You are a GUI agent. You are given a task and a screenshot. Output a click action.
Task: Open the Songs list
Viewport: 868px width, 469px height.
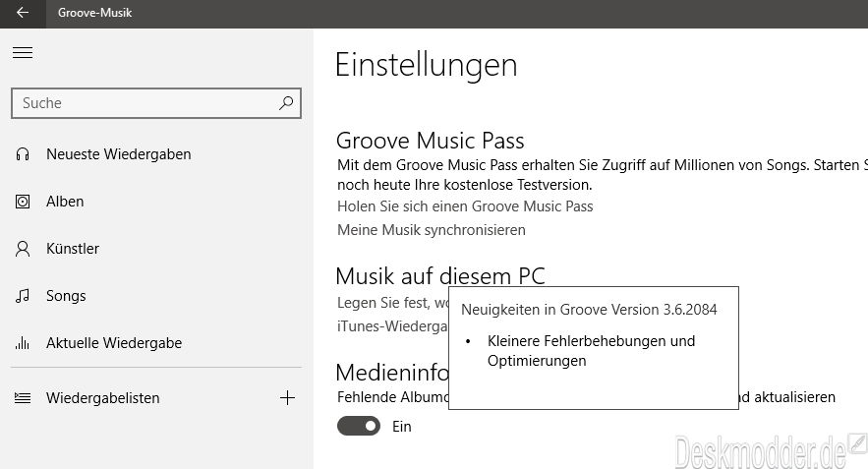pos(66,296)
